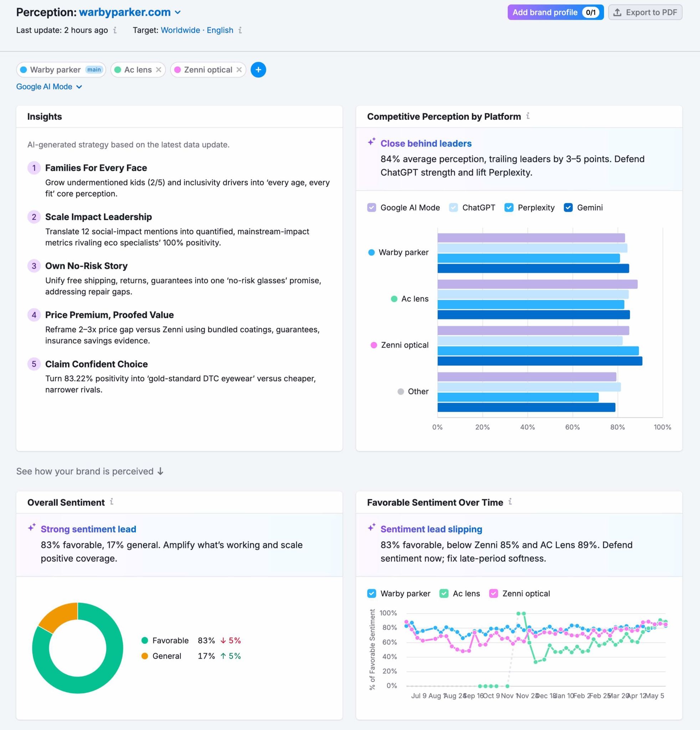Click the General legend entry in donut chart

pos(161,656)
